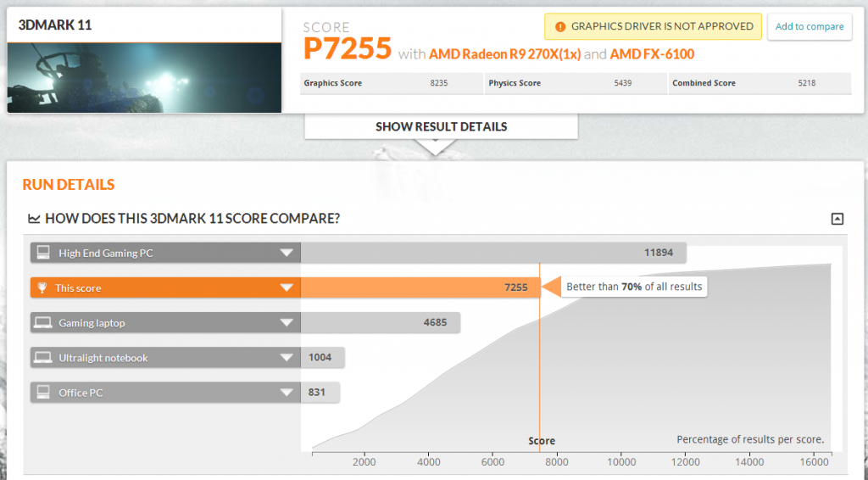The height and width of the screenshot is (480, 868).
Task: Click the P7255 overall score
Action: click(348, 48)
